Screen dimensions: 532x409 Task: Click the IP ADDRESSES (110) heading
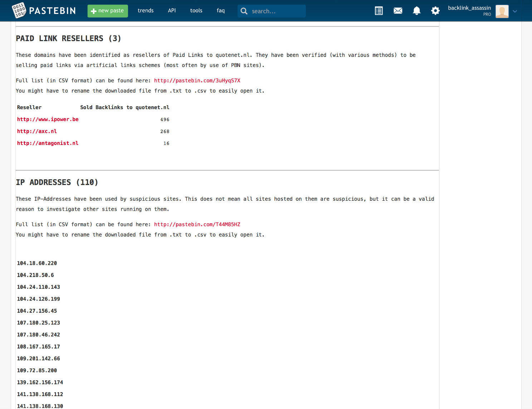[57, 182]
